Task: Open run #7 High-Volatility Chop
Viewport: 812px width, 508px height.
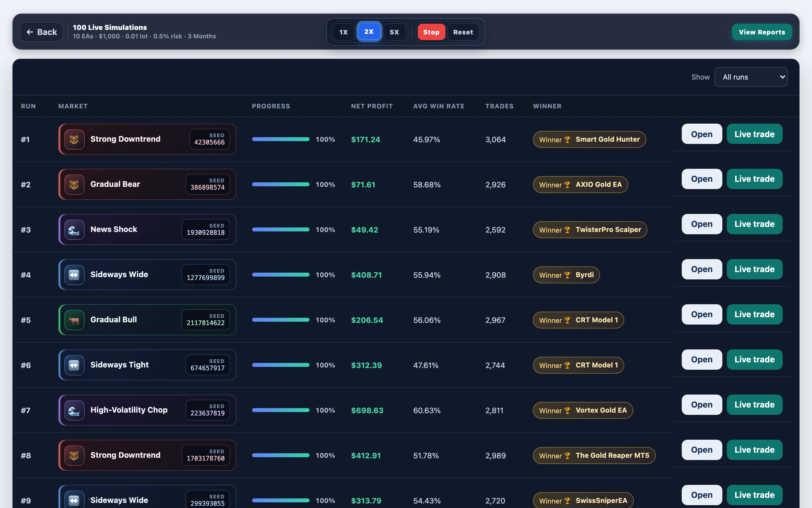Action: coord(701,404)
